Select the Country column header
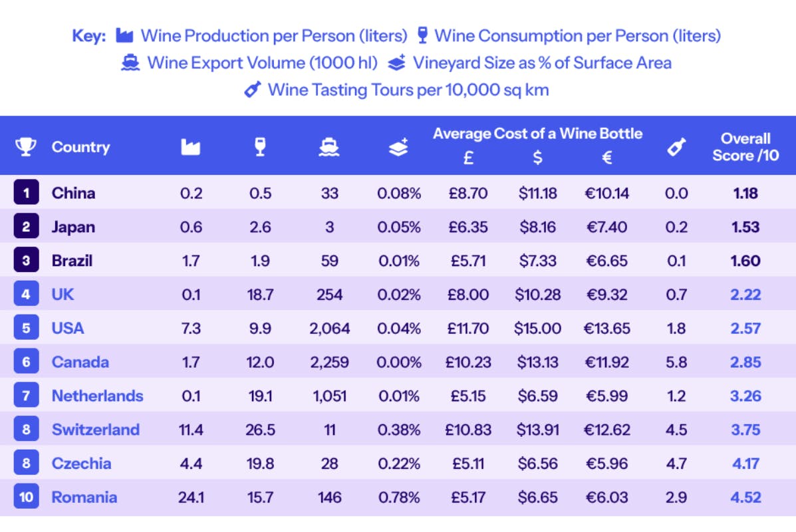The image size is (796, 532). [x=80, y=147]
